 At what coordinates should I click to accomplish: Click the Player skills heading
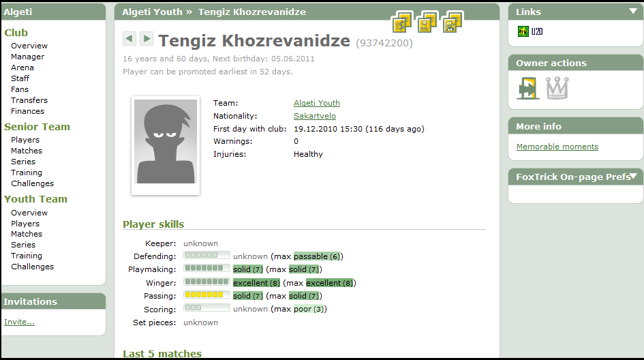point(153,224)
